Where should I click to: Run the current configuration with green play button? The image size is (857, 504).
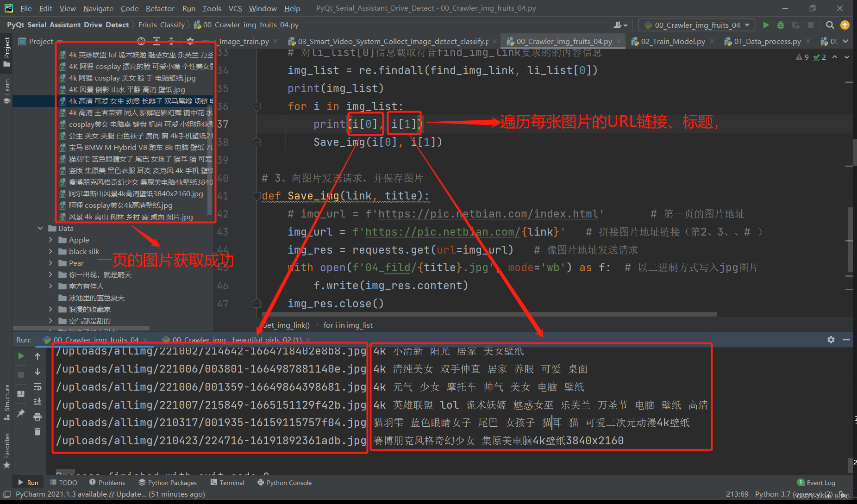[766, 25]
